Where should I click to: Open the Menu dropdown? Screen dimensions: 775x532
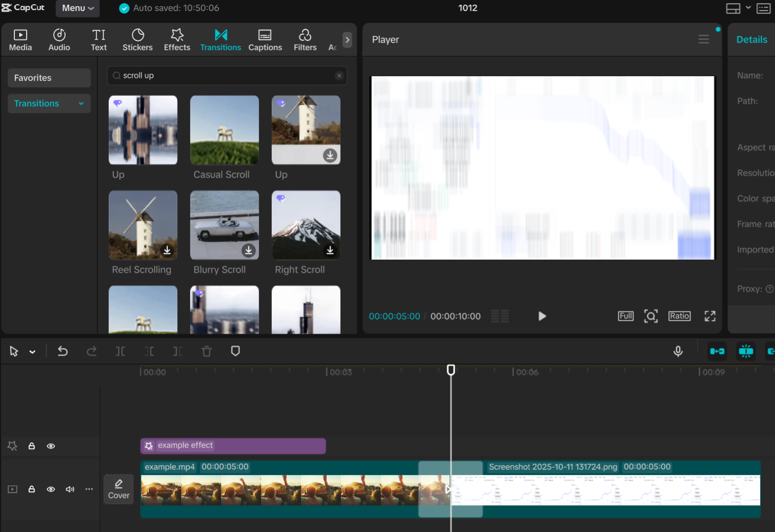pyautogui.click(x=78, y=8)
